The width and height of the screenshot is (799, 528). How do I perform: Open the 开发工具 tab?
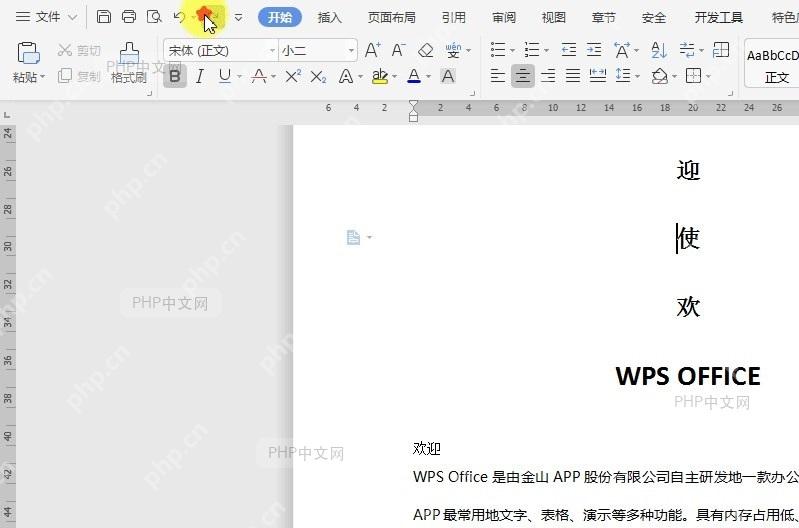tap(718, 17)
